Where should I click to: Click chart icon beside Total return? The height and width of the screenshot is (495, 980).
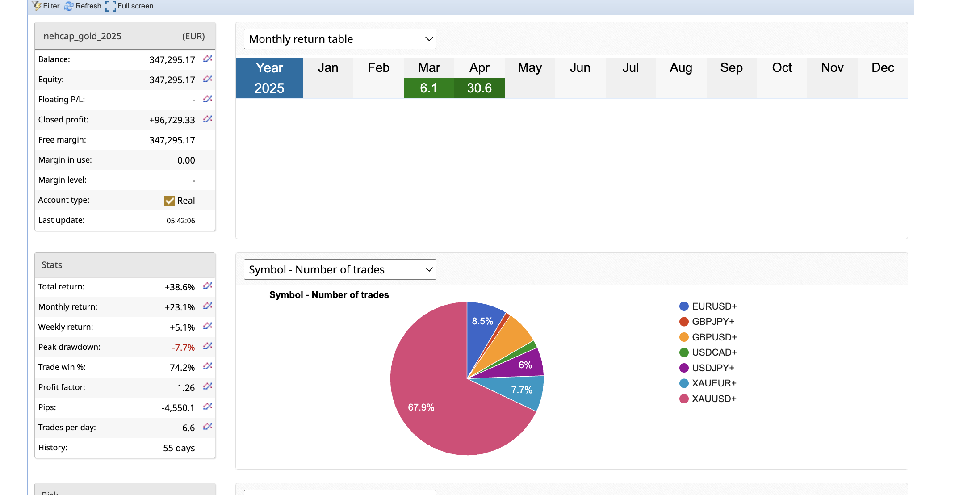point(207,286)
